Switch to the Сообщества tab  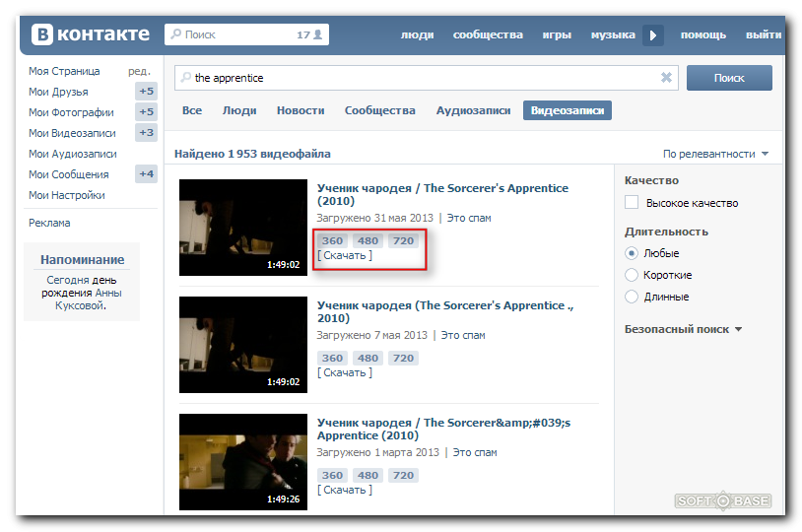(x=379, y=110)
